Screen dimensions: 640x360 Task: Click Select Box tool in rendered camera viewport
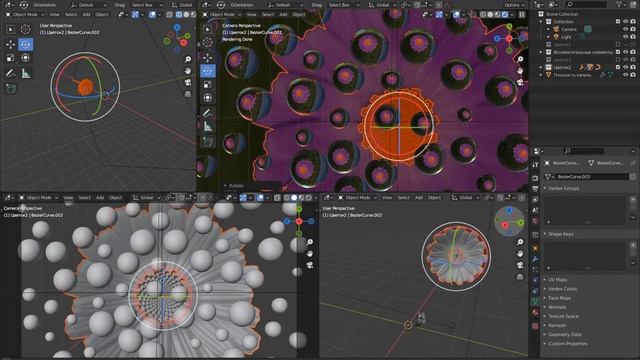(x=208, y=29)
